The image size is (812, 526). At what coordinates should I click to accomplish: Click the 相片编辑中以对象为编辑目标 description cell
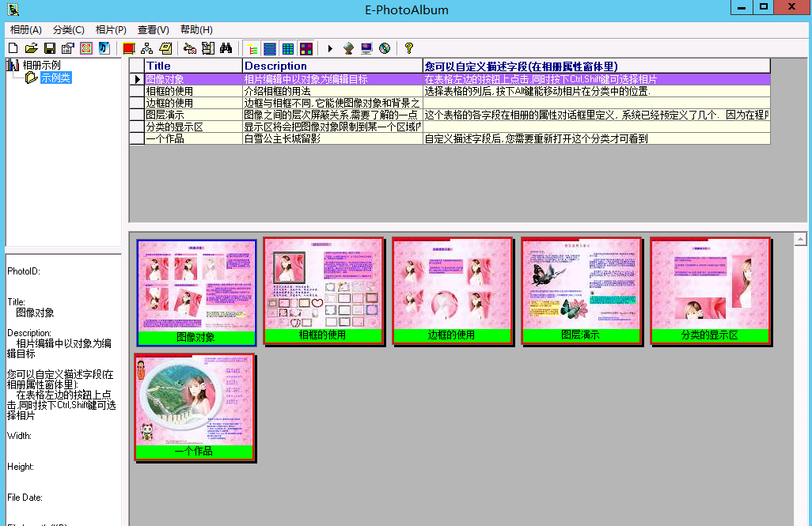pos(332,79)
